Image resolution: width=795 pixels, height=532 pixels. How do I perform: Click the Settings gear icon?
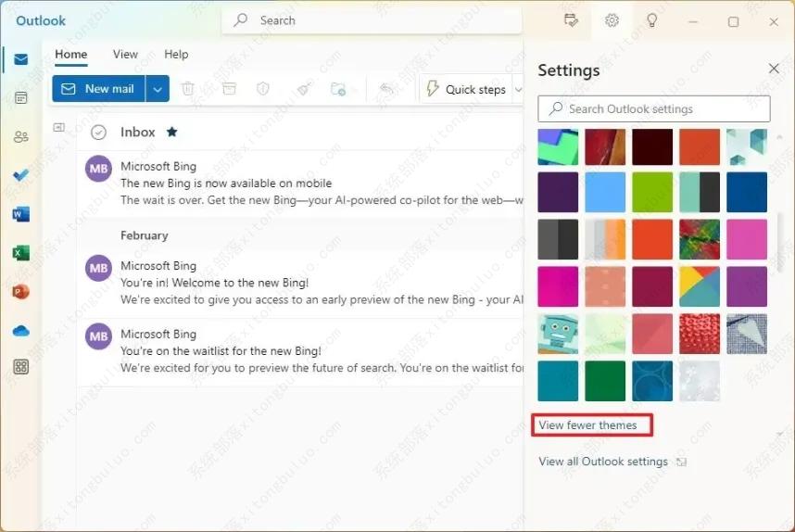pos(612,20)
